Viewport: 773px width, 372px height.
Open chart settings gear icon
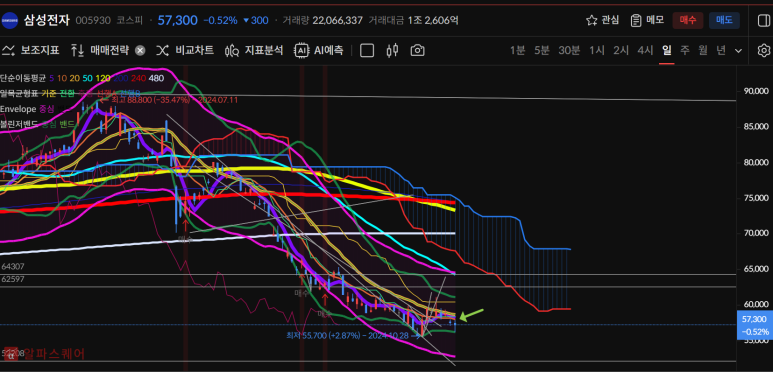(764, 50)
